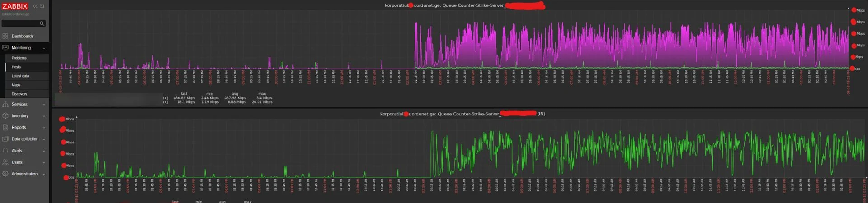868x203 pixels.
Task: Open the Reports menu section
Action: click(19, 128)
